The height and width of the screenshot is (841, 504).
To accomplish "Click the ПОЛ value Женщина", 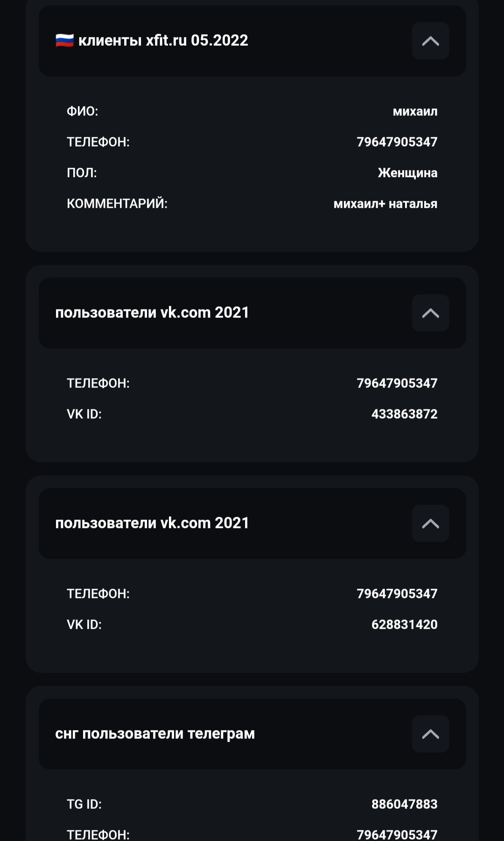I will [407, 173].
